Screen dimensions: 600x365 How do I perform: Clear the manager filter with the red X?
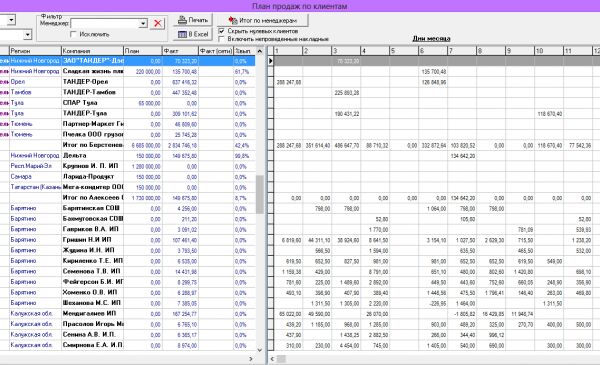[158, 23]
